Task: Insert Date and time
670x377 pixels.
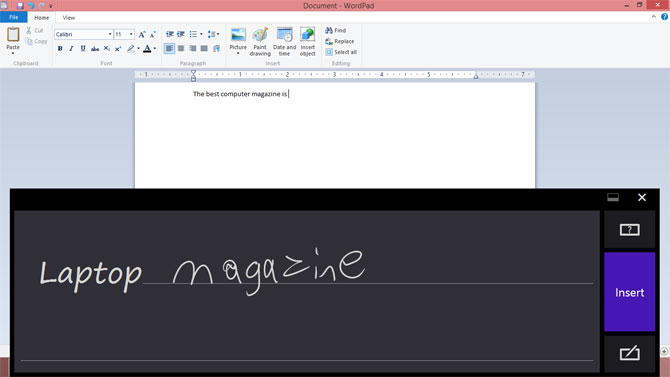Action: (285, 41)
